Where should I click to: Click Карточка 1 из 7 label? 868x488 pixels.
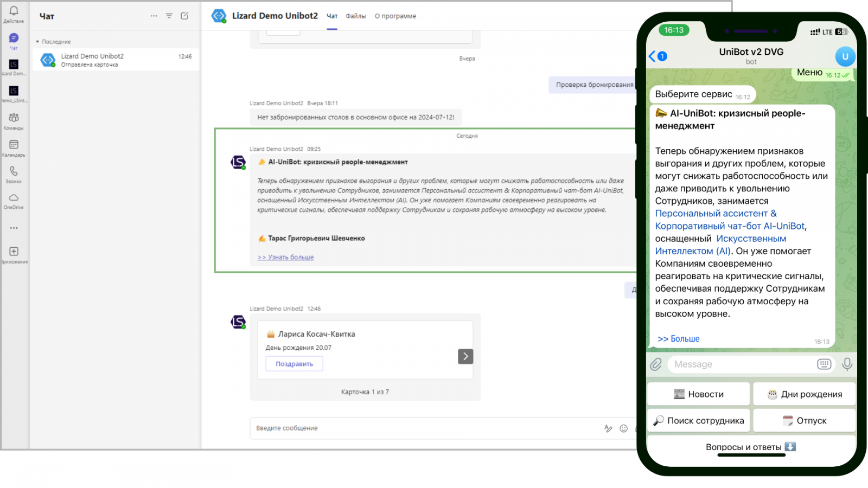[x=365, y=391]
